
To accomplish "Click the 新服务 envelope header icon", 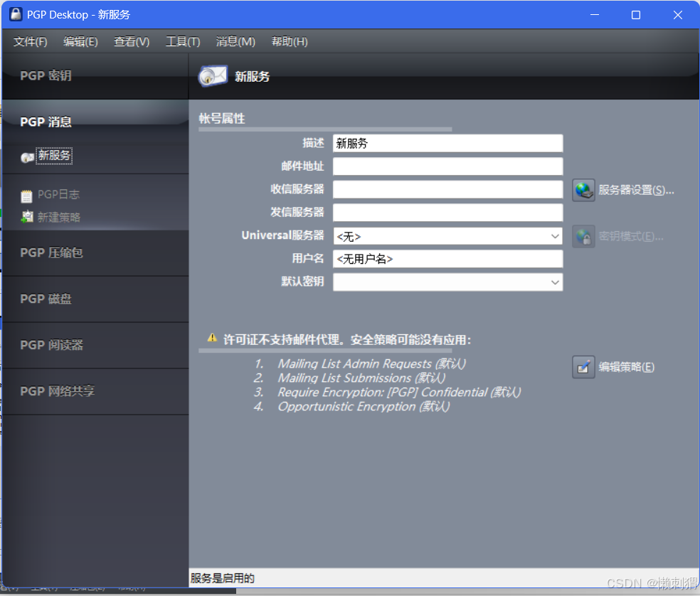I will pyautogui.click(x=213, y=76).
